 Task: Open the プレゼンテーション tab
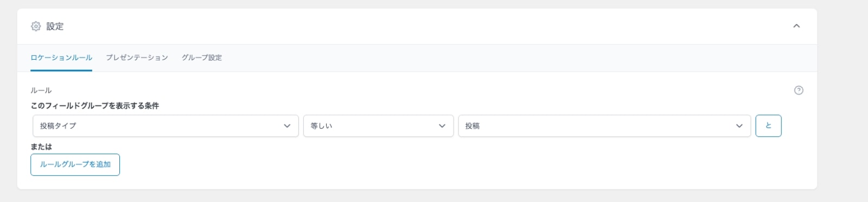pos(137,58)
